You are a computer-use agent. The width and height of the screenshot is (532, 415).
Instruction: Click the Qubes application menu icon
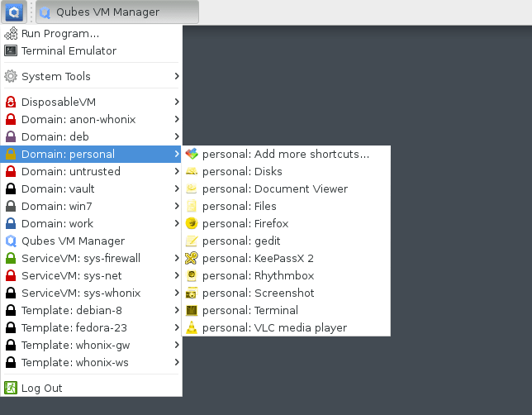(x=14, y=12)
